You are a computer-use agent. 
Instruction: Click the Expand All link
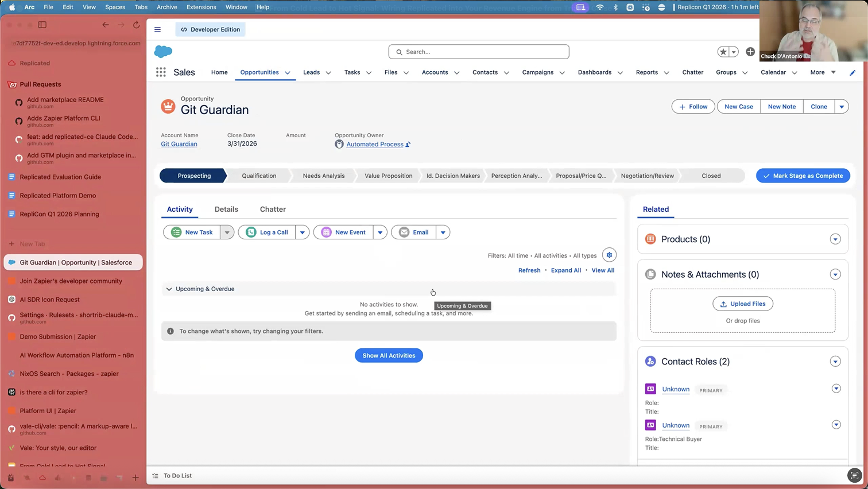(566, 270)
